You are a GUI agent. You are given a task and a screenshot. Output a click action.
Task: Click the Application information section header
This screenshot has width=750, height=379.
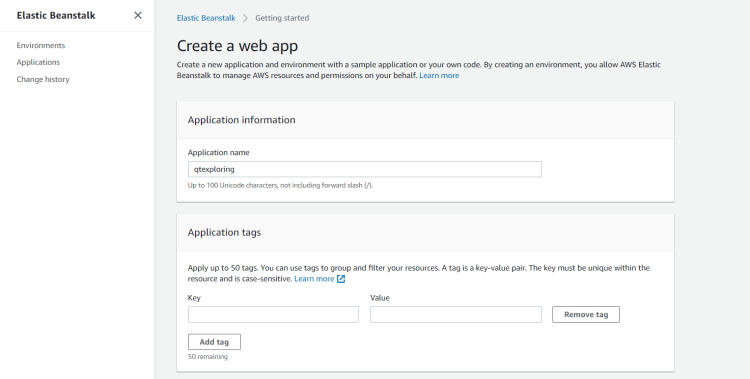pos(242,120)
